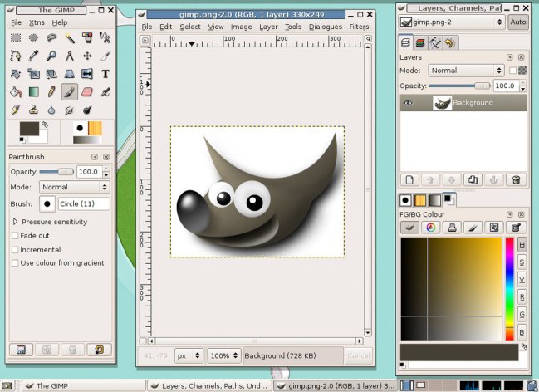Select the Eraser tool
Image resolution: width=539 pixels, height=392 pixels.
pyautogui.click(x=87, y=92)
